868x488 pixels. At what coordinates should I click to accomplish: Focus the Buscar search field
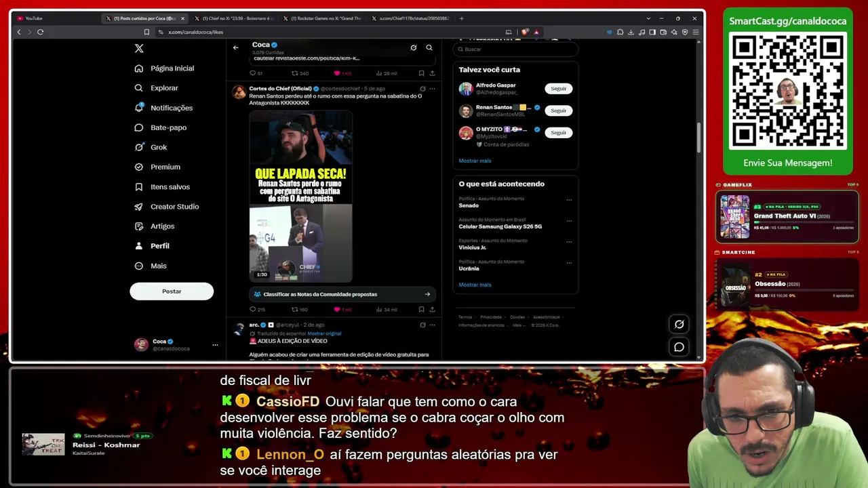point(515,49)
